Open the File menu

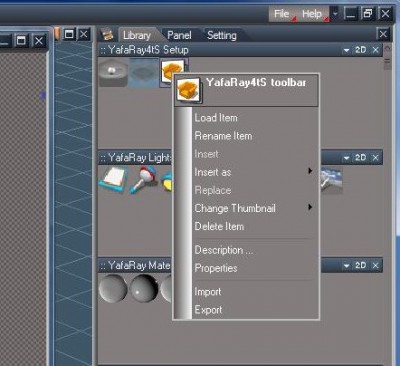[x=282, y=14]
